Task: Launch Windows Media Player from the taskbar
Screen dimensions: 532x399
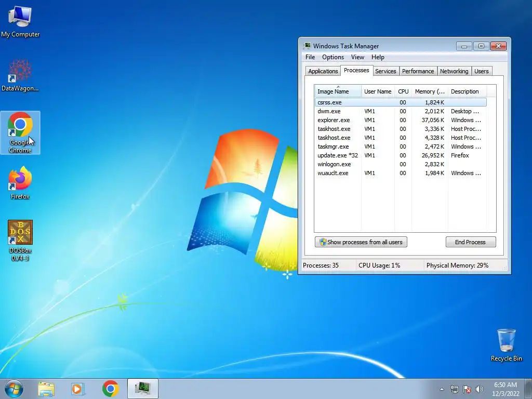Action: click(78, 389)
